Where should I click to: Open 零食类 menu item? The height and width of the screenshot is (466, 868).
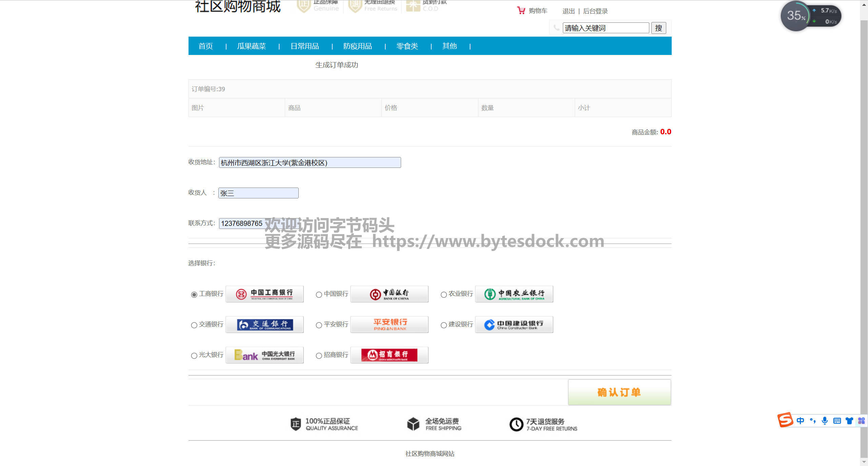pyautogui.click(x=407, y=46)
